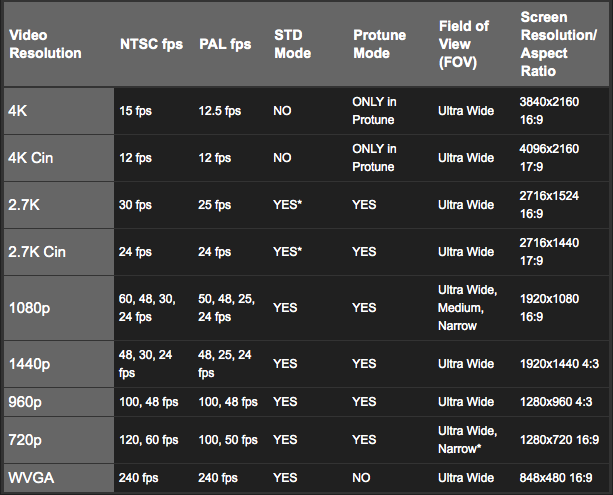The width and height of the screenshot is (613, 495).
Task: Click the Field of View (FOV) header
Action: tap(465, 44)
